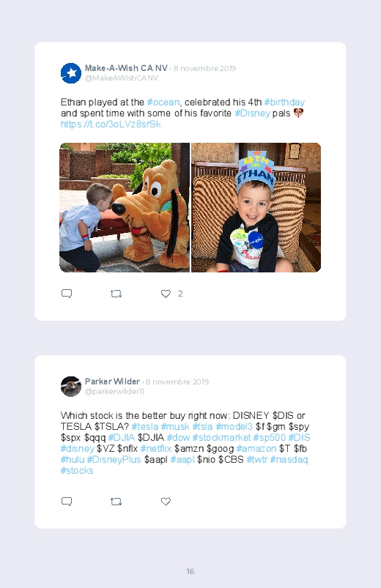Open the #birthday hashtag
Viewport: 381px width, 588px height.
point(284,103)
